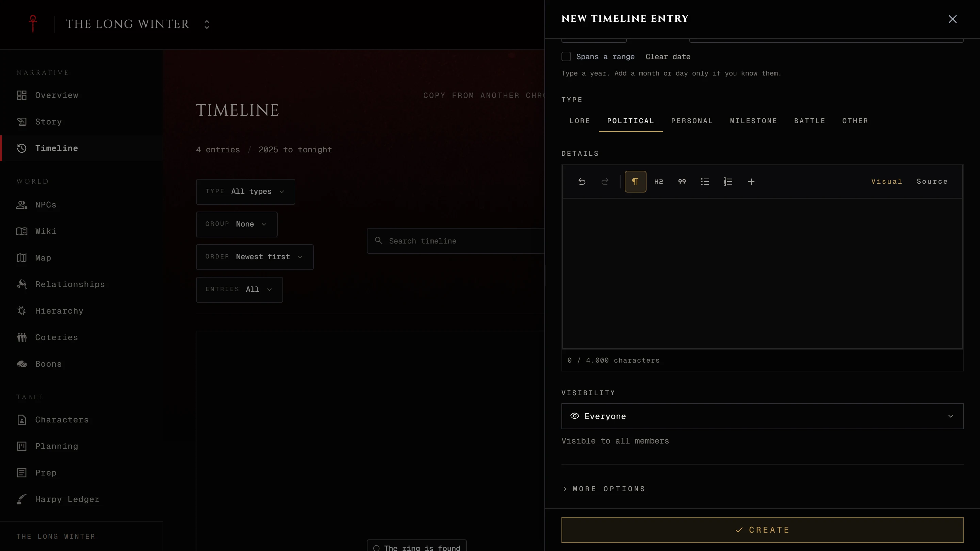Select the Other type tab
Image resolution: width=980 pixels, height=551 pixels.
coord(855,121)
